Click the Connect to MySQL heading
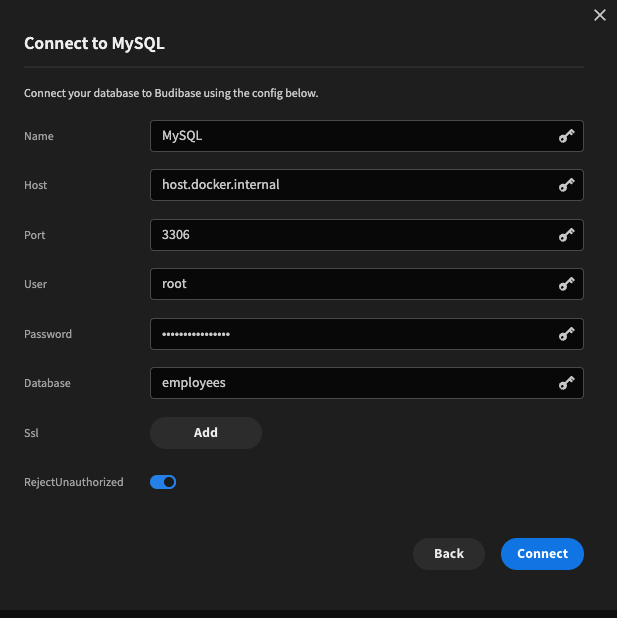The height and width of the screenshot is (618, 617). click(x=94, y=43)
